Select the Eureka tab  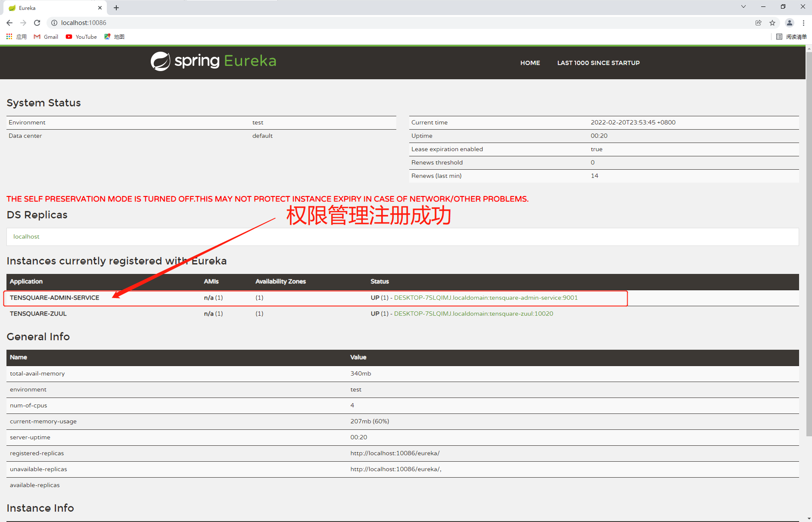[54, 8]
